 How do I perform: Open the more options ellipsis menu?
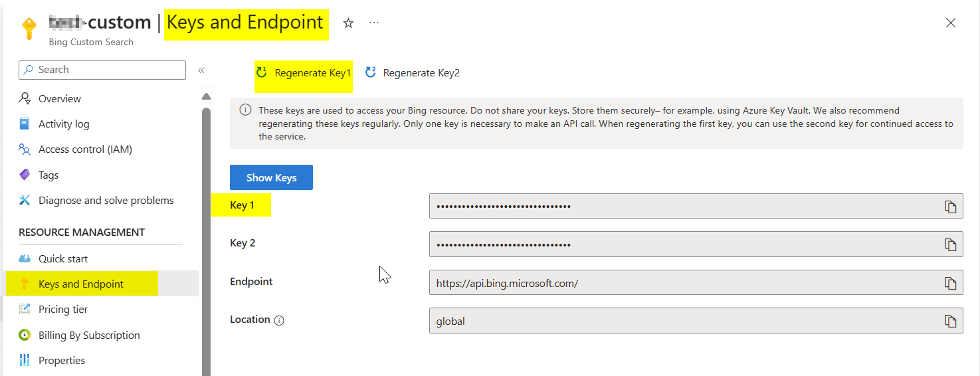(x=374, y=23)
